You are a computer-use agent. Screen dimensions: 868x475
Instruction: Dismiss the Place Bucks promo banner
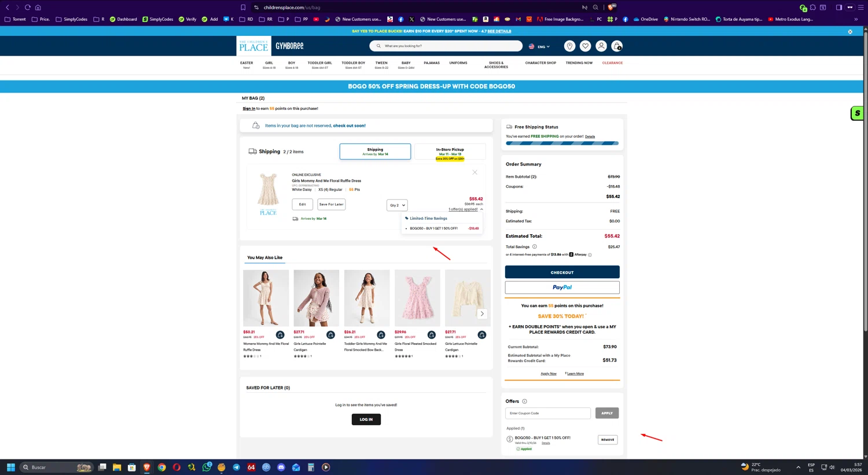pyautogui.click(x=850, y=32)
